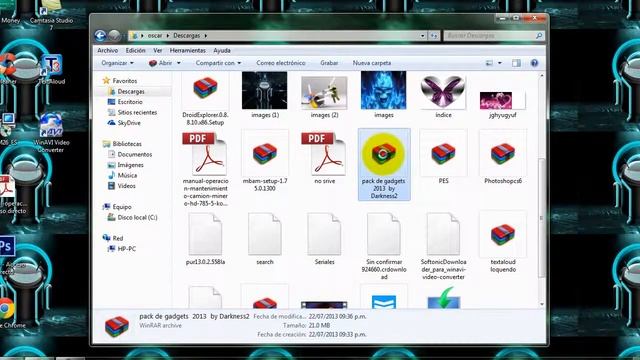The height and width of the screenshot is (360, 640).
Task: Click the refresh button beside address bar
Action: pyautogui.click(x=433, y=36)
